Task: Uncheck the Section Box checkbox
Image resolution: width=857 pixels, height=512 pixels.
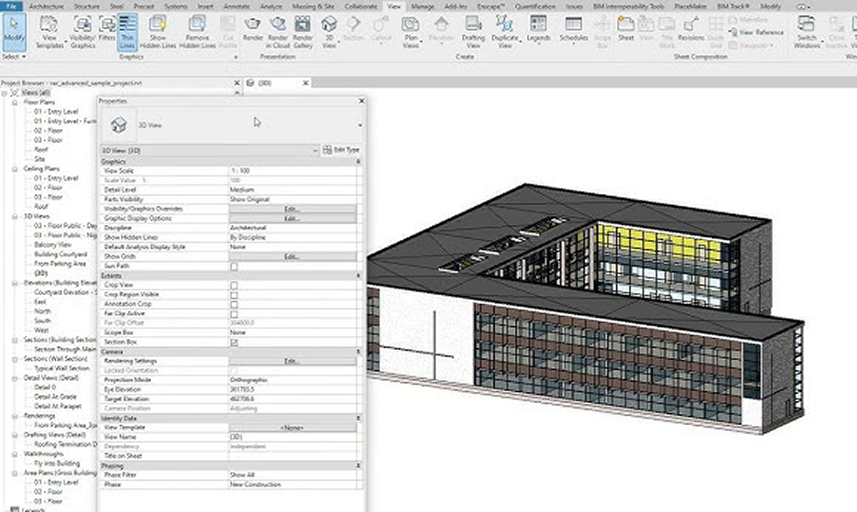Action: click(234, 343)
